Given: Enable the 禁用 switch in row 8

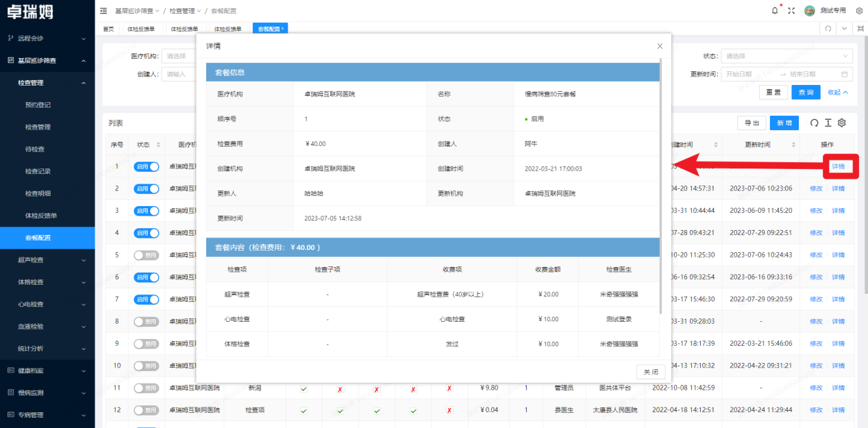Looking at the screenshot, I should [x=147, y=321].
